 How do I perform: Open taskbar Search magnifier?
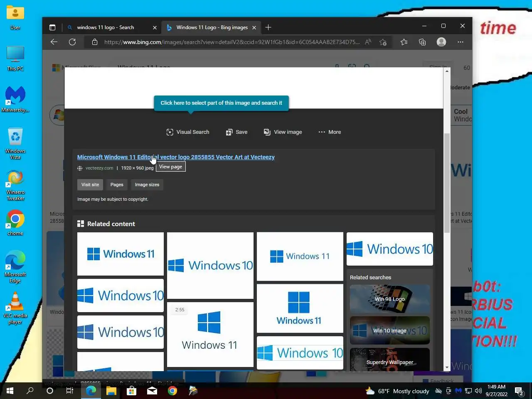click(x=30, y=391)
